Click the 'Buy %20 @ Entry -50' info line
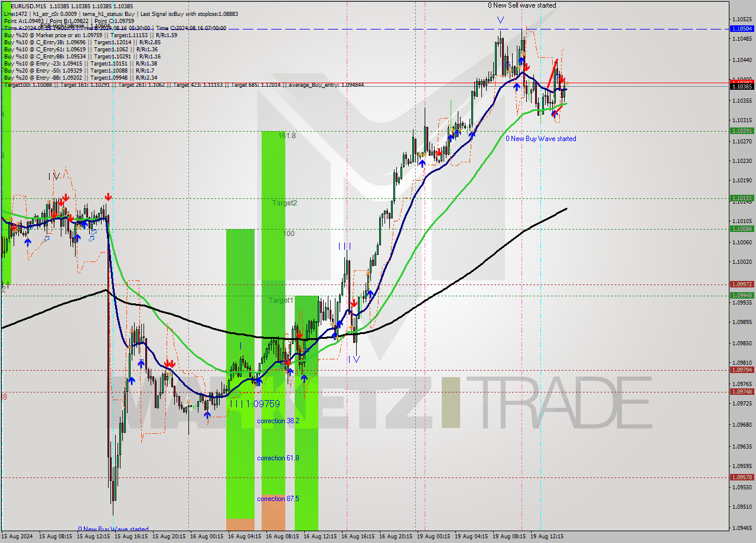Screen dimensions: 756x543 coord(79,71)
